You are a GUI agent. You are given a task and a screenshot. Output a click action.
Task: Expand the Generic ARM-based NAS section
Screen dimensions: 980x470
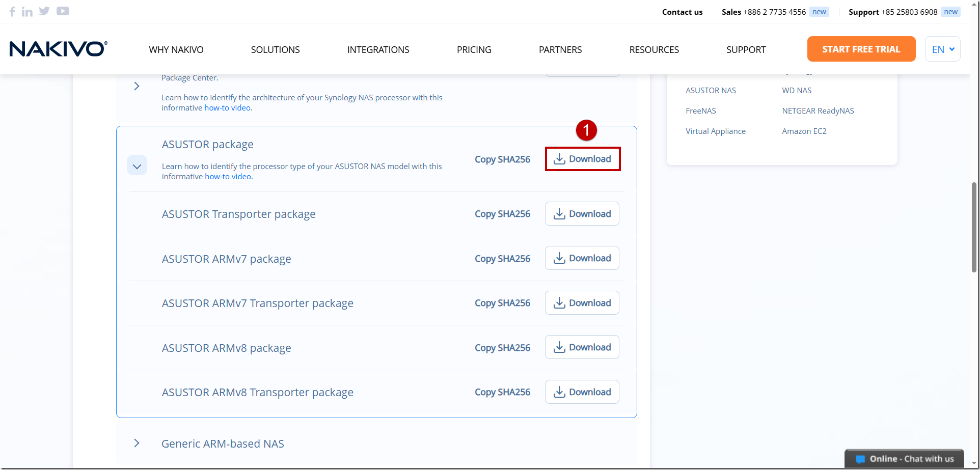pyautogui.click(x=137, y=443)
